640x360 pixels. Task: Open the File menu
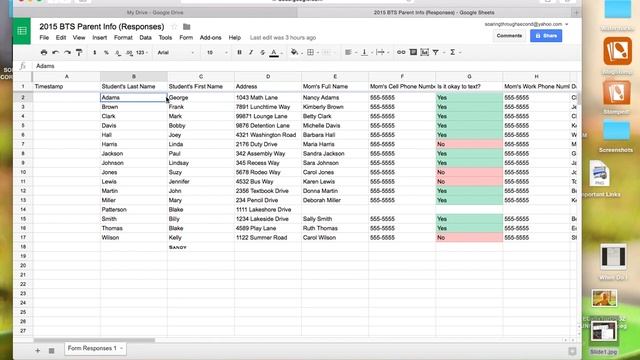(x=44, y=38)
